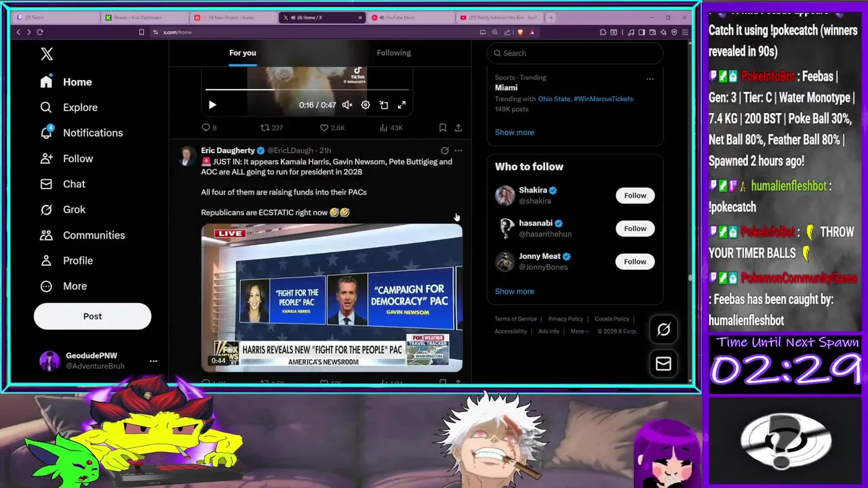The width and height of the screenshot is (868, 488).
Task: View analytics showing 43K views
Action: (x=391, y=127)
